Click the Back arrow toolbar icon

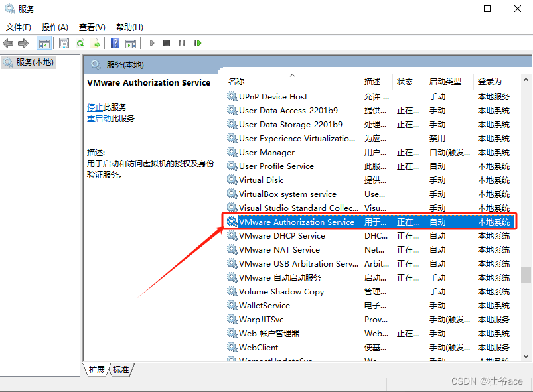[x=8, y=44]
